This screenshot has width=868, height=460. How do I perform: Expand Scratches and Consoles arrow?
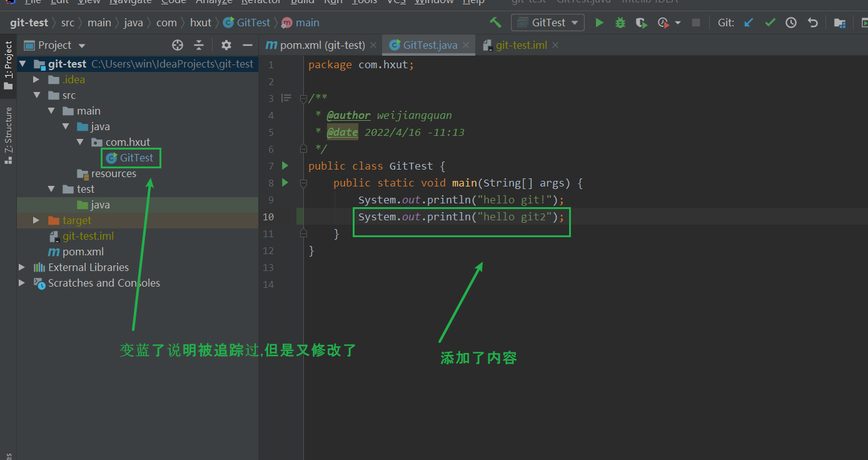(x=23, y=283)
